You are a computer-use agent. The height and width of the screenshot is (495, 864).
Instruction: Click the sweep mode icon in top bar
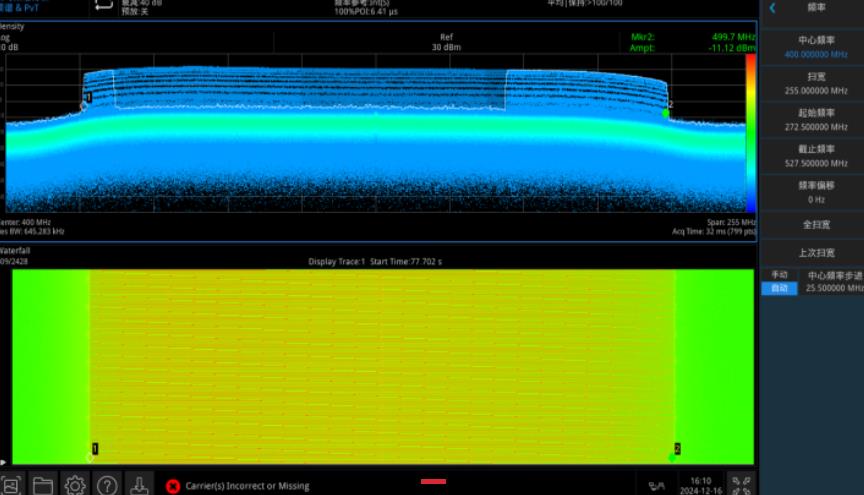coord(104,6)
